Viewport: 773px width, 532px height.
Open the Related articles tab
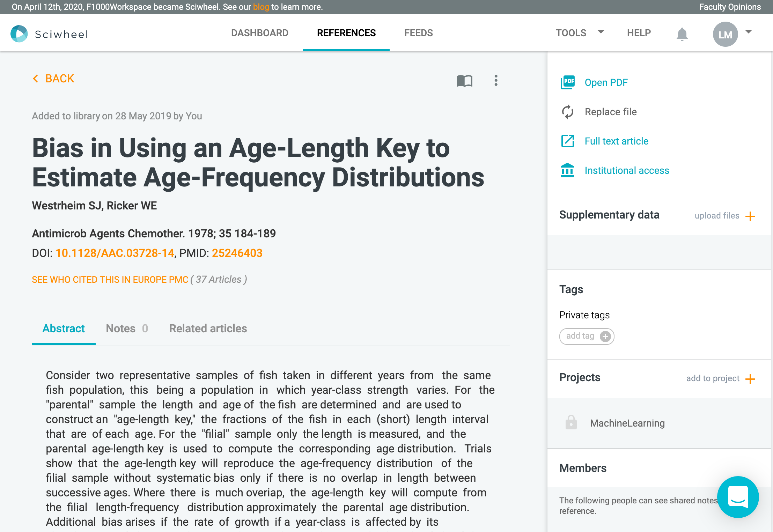[208, 328]
